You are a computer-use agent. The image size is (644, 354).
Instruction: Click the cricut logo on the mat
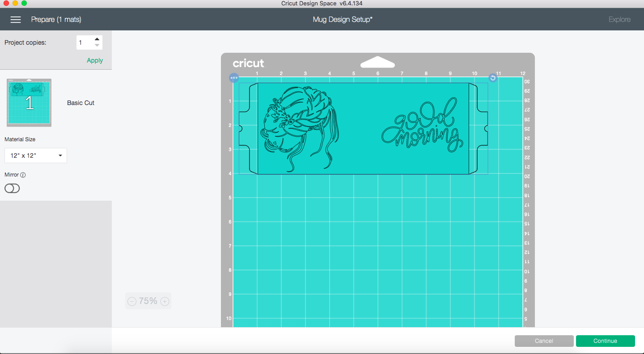(x=248, y=63)
